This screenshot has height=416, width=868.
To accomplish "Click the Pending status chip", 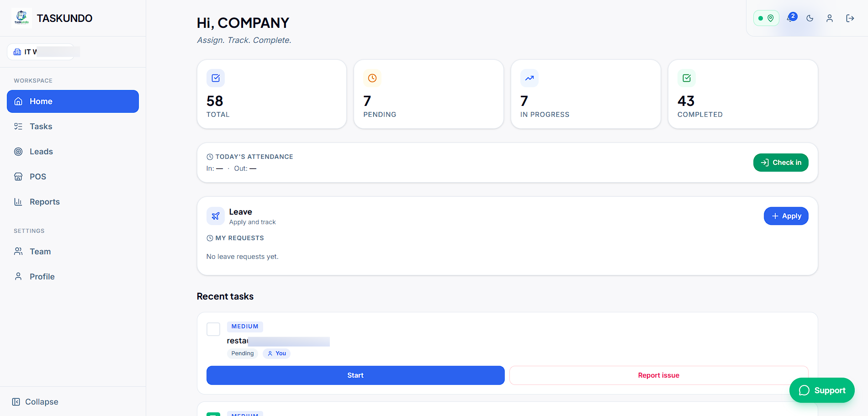I will point(243,353).
